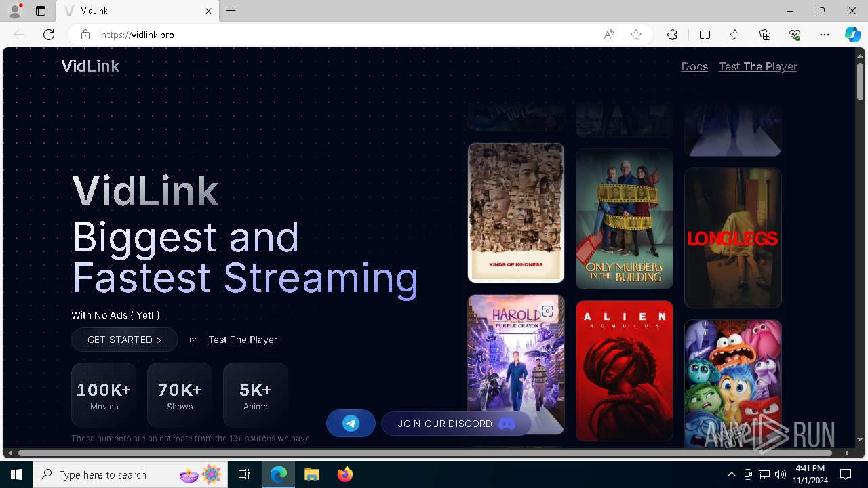868x488 pixels.
Task: Open File Explorer from taskbar
Action: (312, 474)
